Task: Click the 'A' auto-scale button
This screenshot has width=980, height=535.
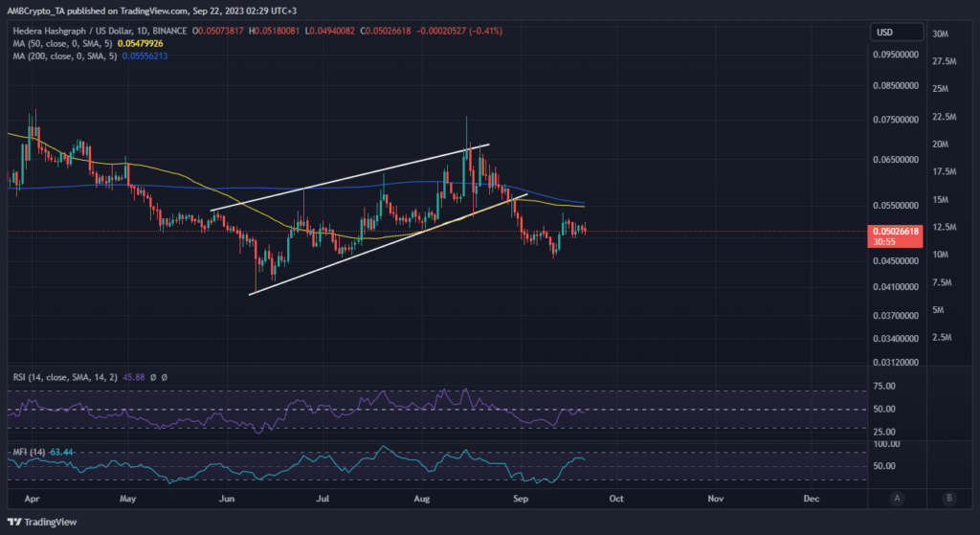Action: click(x=898, y=498)
